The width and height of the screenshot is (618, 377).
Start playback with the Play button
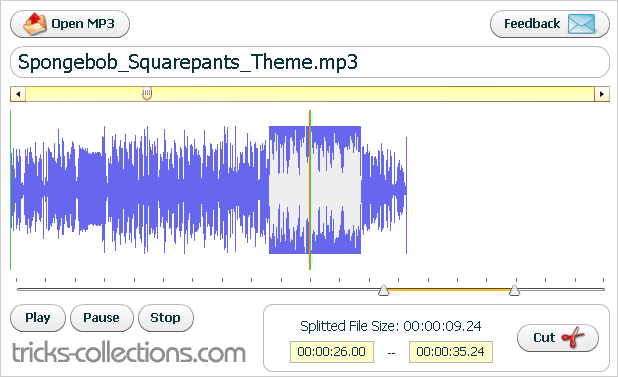tap(38, 318)
